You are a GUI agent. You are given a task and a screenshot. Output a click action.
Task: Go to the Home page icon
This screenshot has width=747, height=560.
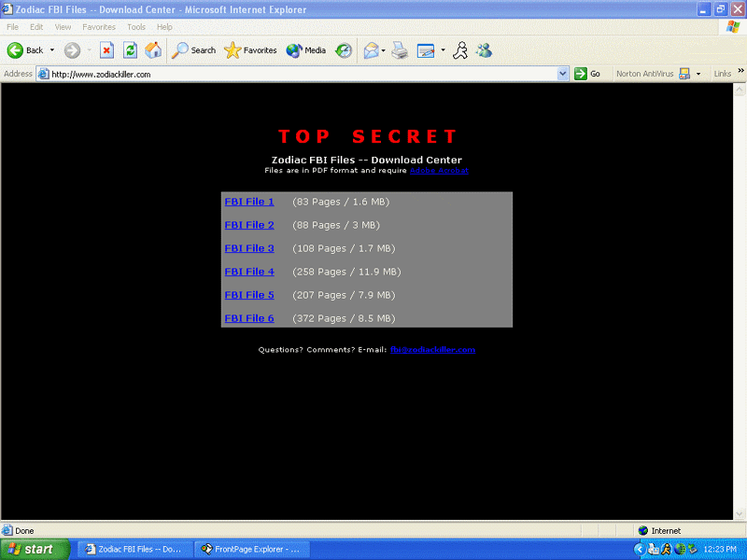coord(153,50)
